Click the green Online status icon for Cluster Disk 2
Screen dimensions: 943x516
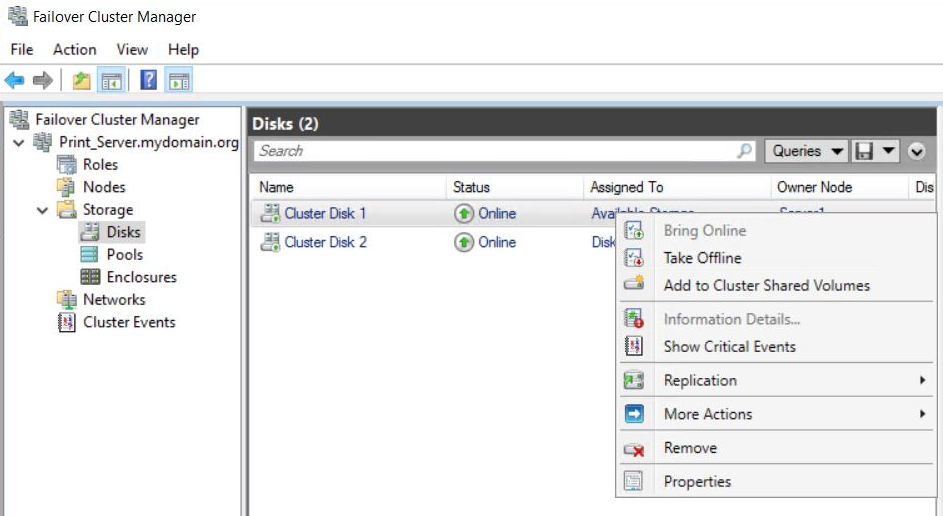464,242
